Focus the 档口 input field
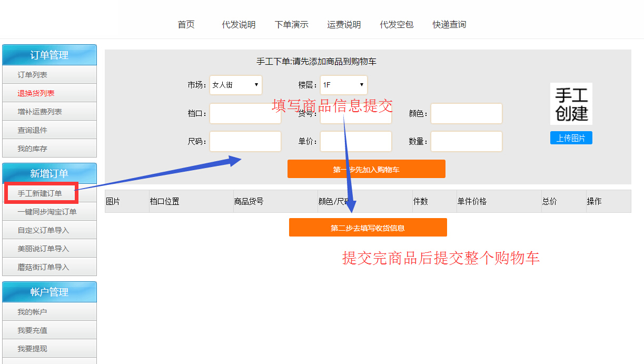The image size is (644, 364). click(x=245, y=113)
